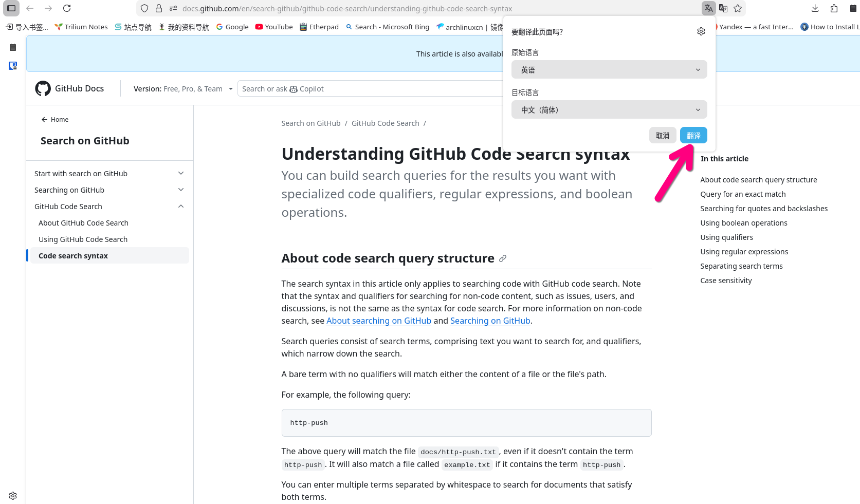Screen dimensions: 860x504
Task: Open the target language dropdown 中文（简体）
Action: click(609, 110)
